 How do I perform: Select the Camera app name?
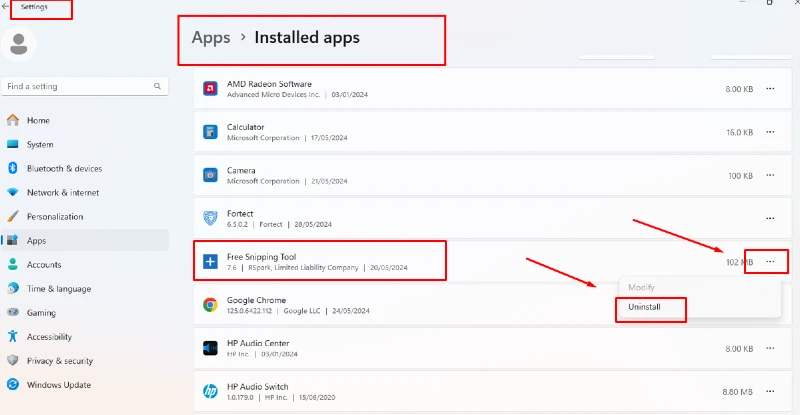pos(241,170)
